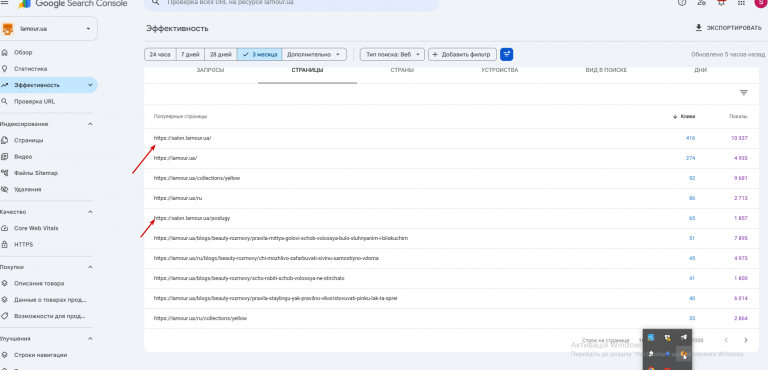Viewport: 768px width, 370px height.
Task: Open Chrome icon in tray popup
Action: pos(651,368)
